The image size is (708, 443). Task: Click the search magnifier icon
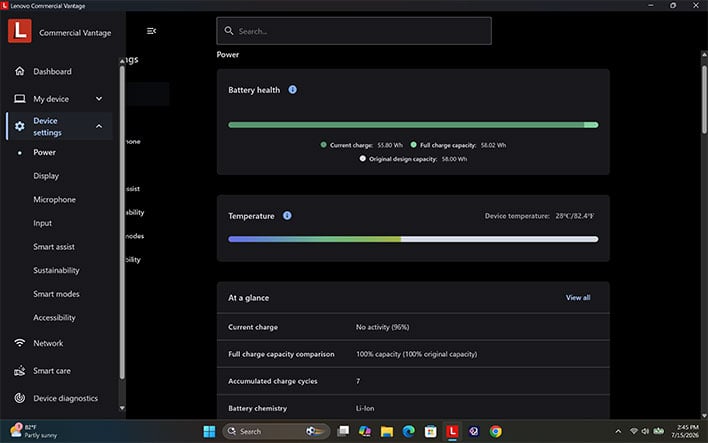click(x=229, y=31)
